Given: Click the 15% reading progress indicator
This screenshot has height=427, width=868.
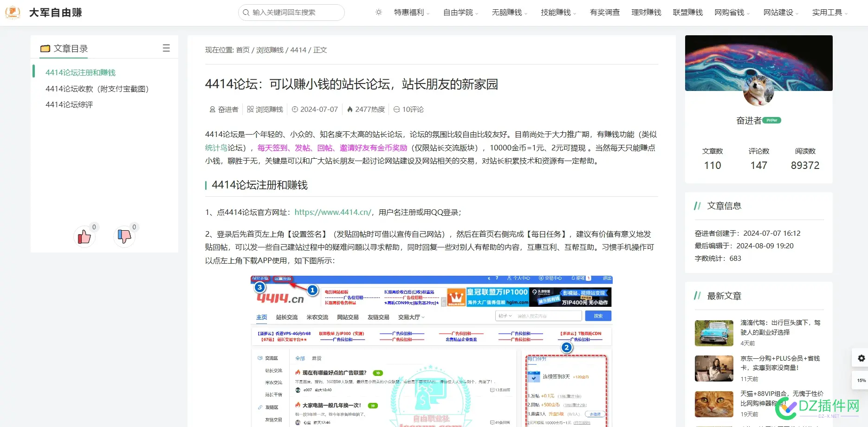Looking at the screenshot, I should tap(861, 380).
